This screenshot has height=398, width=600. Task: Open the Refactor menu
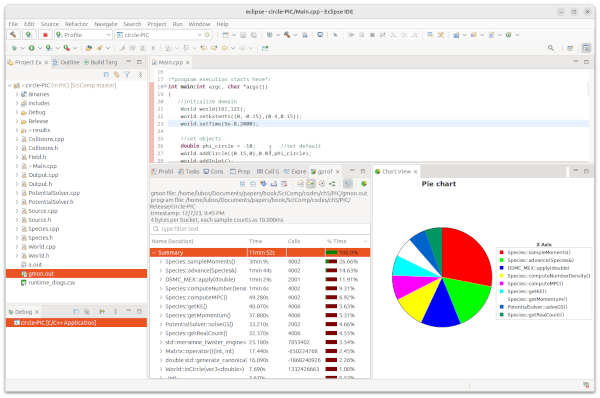click(x=76, y=24)
